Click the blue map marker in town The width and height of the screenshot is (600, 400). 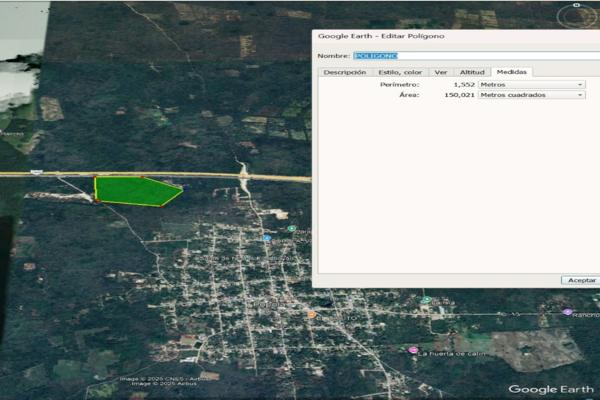(x=266, y=238)
